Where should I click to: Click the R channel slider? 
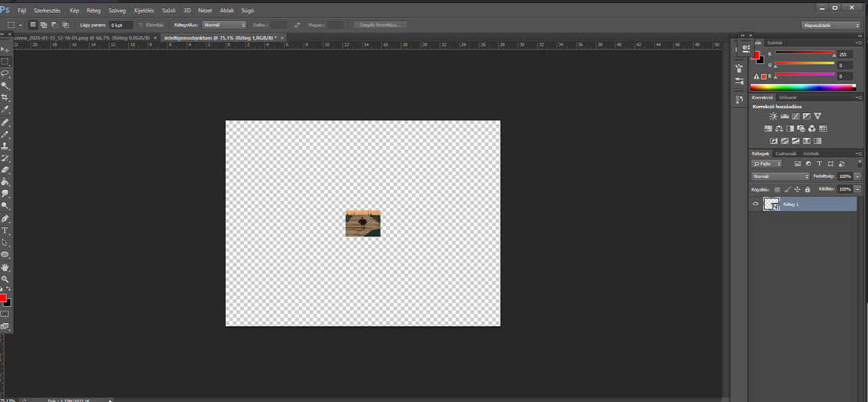pos(805,53)
